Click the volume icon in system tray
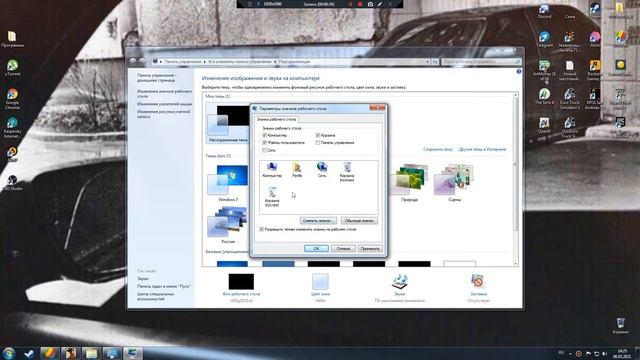 coord(604,353)
